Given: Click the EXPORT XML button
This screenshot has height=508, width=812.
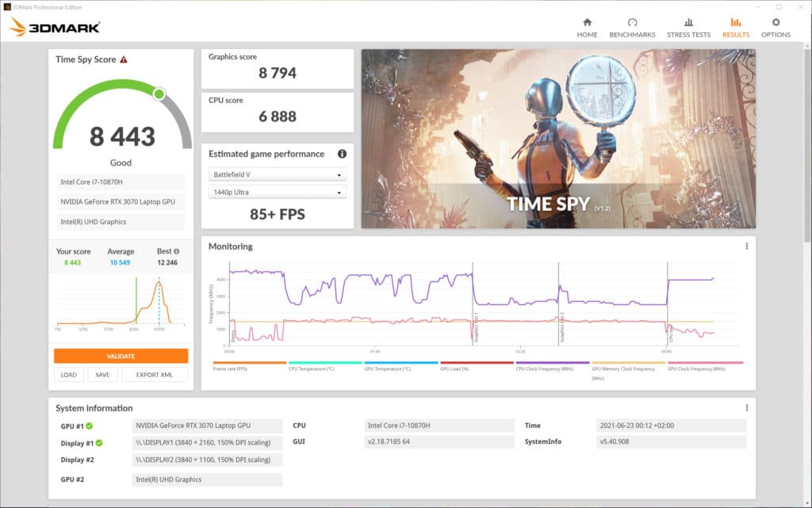Looking at the screenshot, I should (155, 375).
